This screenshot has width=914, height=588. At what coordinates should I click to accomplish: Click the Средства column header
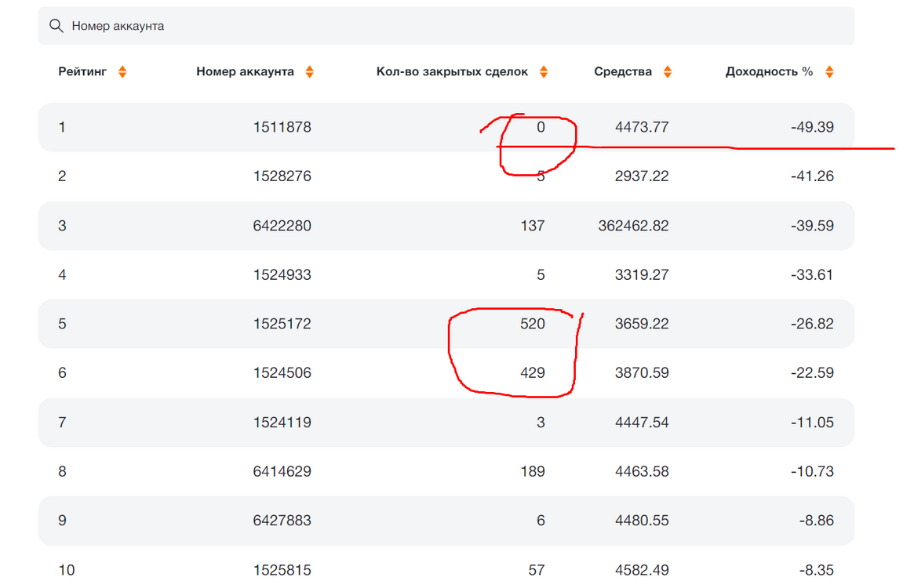click(x=623, y=71)
